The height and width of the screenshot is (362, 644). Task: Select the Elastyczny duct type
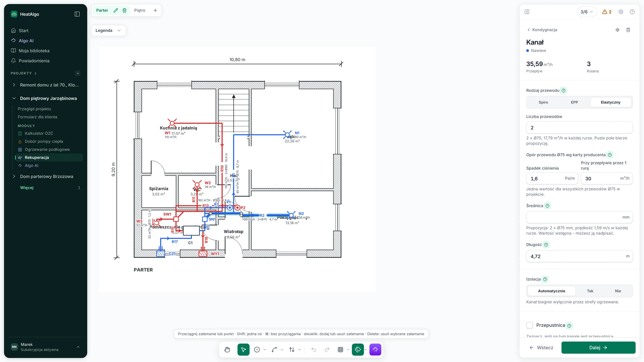click(x=610, y=102)
